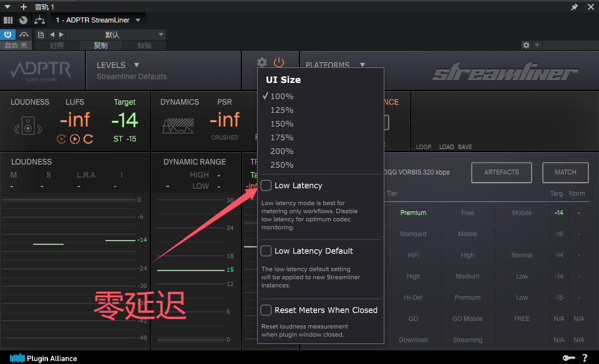Click the orange circular-arrow refresh icon
This screenshot has height=364, width=599.
88,139
